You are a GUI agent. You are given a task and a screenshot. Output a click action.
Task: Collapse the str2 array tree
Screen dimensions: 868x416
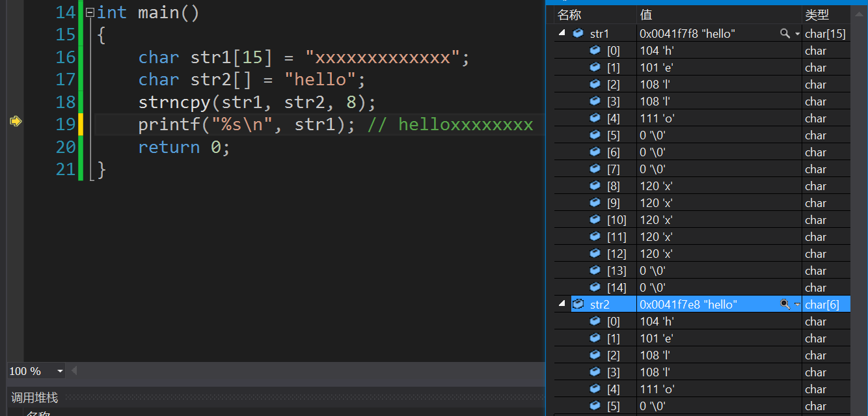click(561, 303)
